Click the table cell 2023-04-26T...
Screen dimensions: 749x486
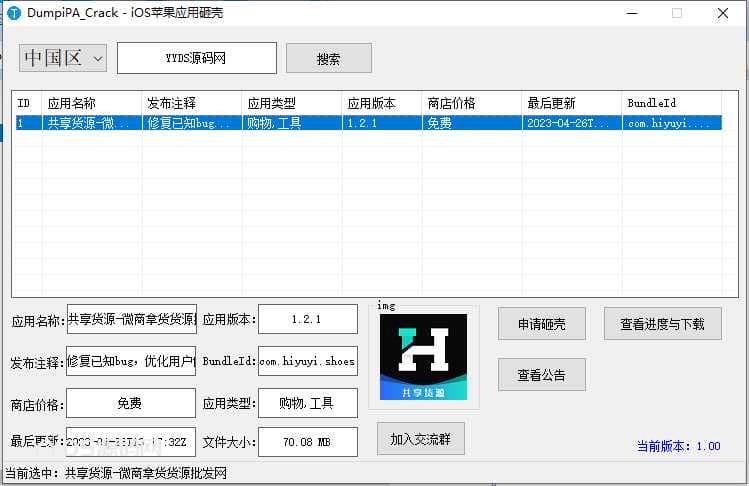pyautogui.click(x=572, y=123)
